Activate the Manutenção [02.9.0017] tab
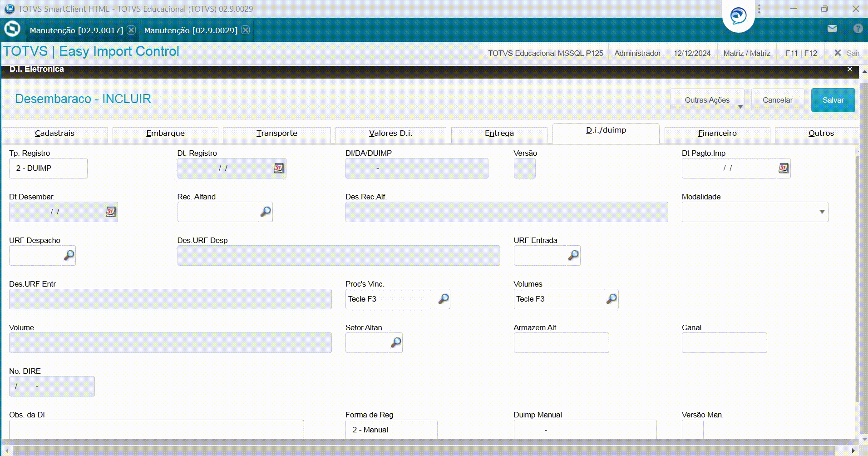 point(76,30)
